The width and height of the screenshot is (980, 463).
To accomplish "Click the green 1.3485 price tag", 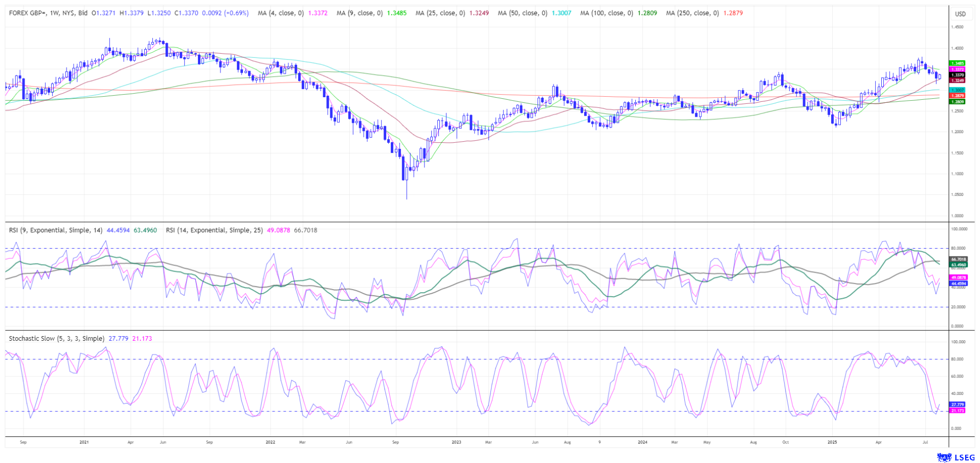I will [957, 63].
